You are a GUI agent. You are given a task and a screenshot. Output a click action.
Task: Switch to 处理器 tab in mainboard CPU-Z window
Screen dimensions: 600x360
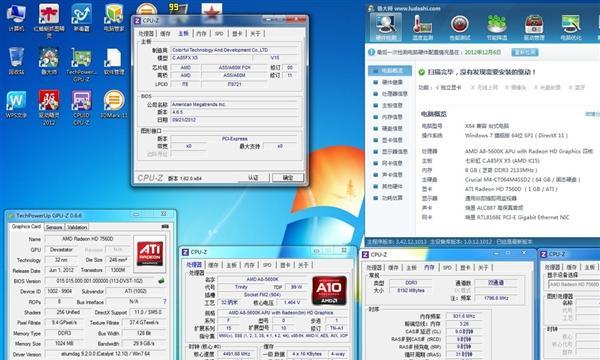pos(146,34)
